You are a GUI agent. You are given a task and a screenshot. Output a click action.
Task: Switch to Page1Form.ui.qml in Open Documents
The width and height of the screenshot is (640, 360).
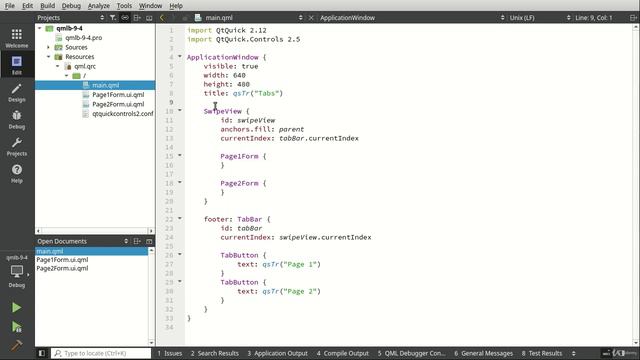[x=62, y=260]
